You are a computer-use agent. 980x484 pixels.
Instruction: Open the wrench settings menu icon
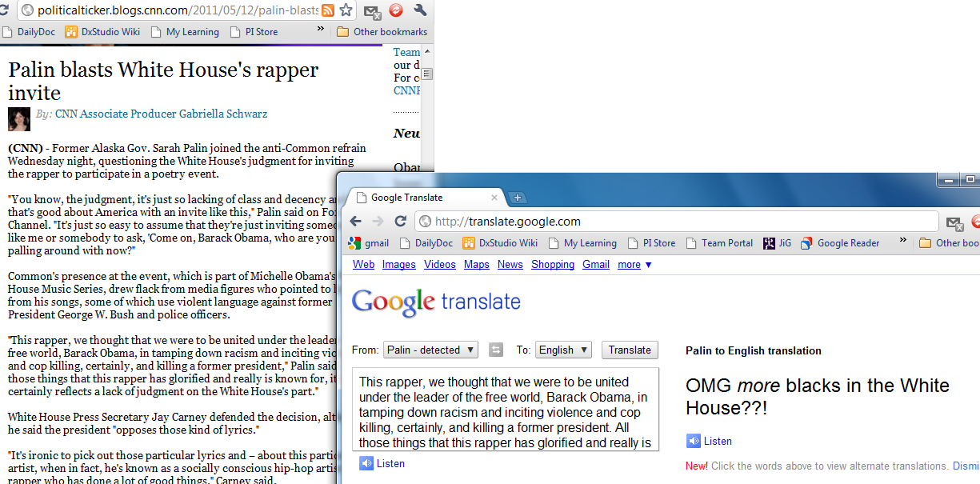[x=420, y=10]
